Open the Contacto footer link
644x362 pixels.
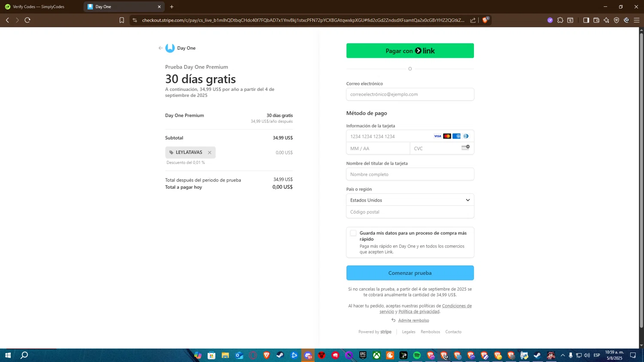(453, 332)
